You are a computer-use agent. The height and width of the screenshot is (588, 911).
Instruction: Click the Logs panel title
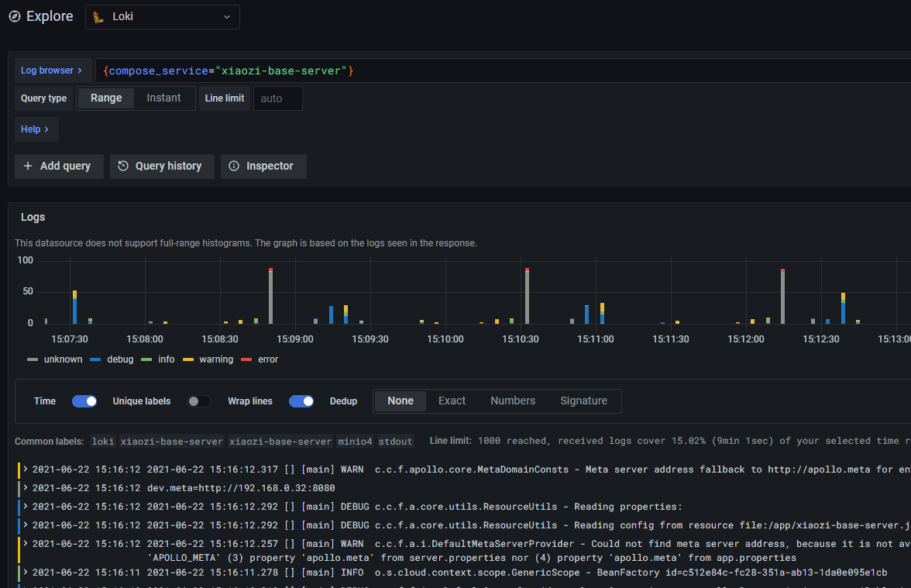pyautogui.click(x=33, y=217)
